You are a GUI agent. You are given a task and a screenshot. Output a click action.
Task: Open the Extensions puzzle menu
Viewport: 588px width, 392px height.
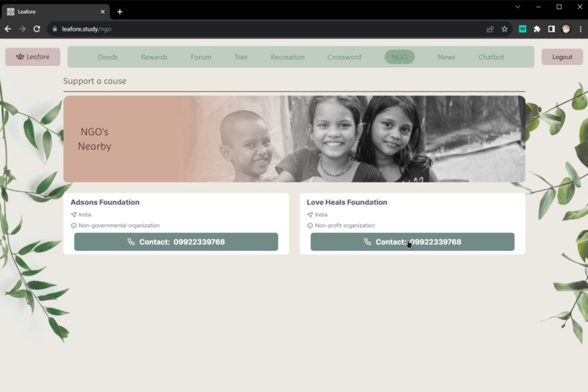[537, 29]
